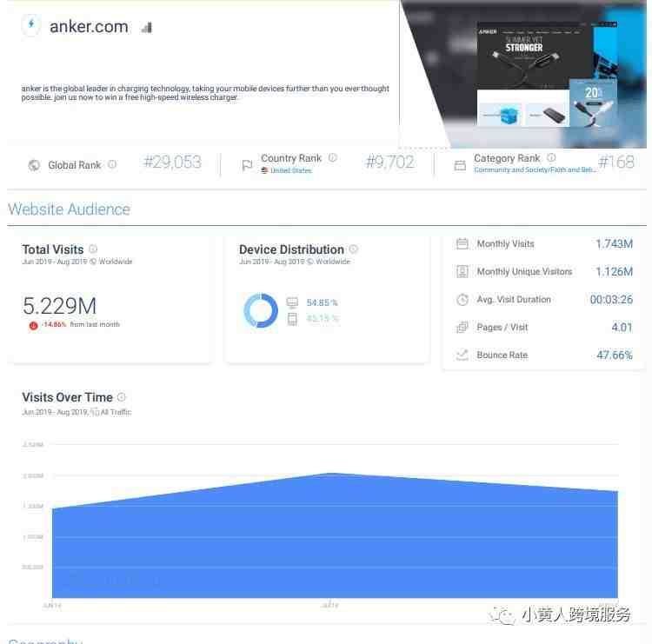Click the person icon beside Monthly Unique Visitors

coord(462,271)
